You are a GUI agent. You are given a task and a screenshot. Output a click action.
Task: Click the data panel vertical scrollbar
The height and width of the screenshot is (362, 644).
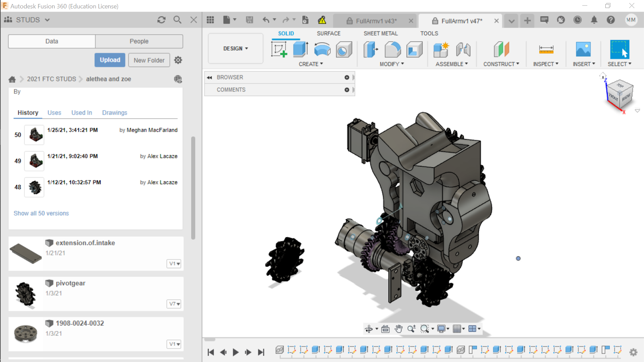click(x=193, y=188)
